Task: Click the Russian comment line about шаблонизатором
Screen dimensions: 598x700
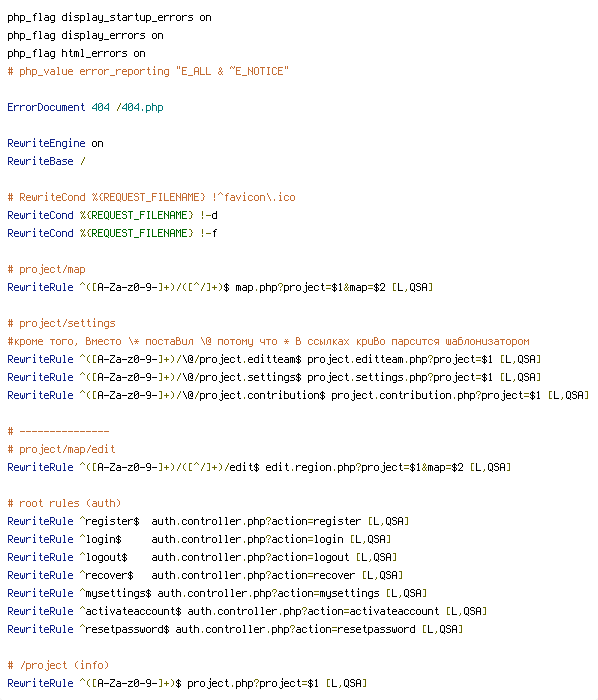Action: point(268,342)
